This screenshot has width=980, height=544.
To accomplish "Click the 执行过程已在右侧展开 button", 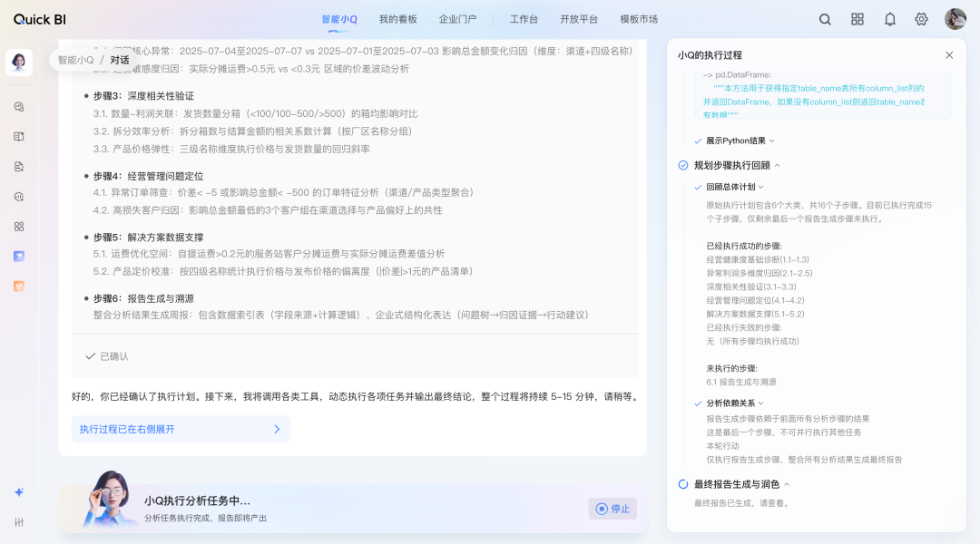I will pos(178,429).
